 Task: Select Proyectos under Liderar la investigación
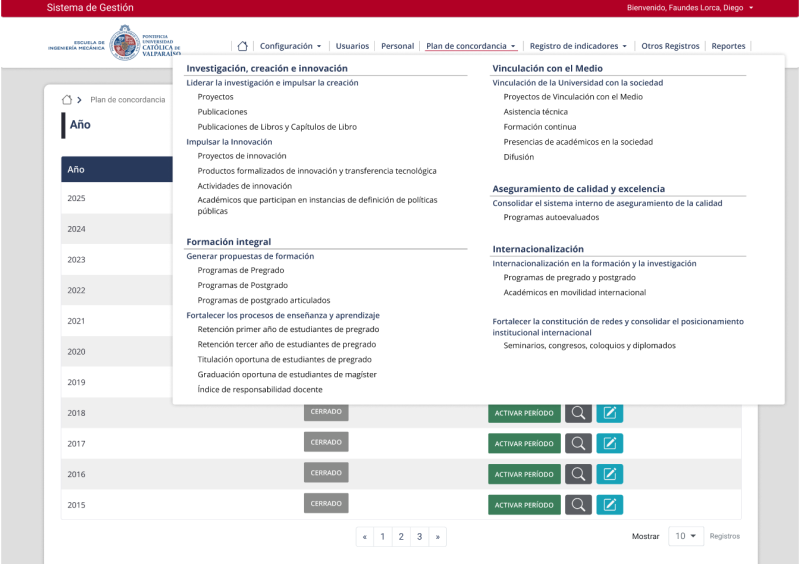click(215, 96)
